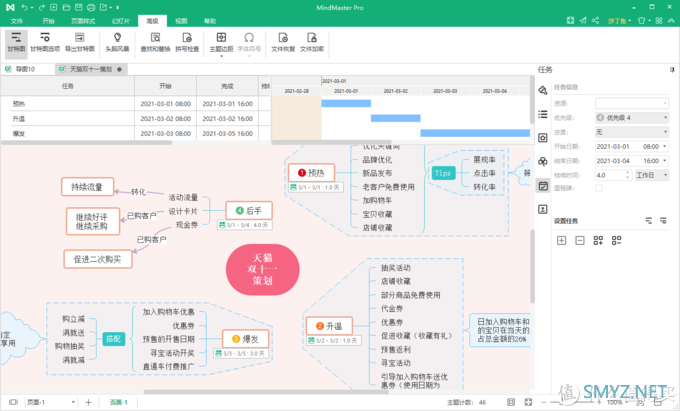Click undo arrow in quick access toolbar

click(x=24, y=7)
